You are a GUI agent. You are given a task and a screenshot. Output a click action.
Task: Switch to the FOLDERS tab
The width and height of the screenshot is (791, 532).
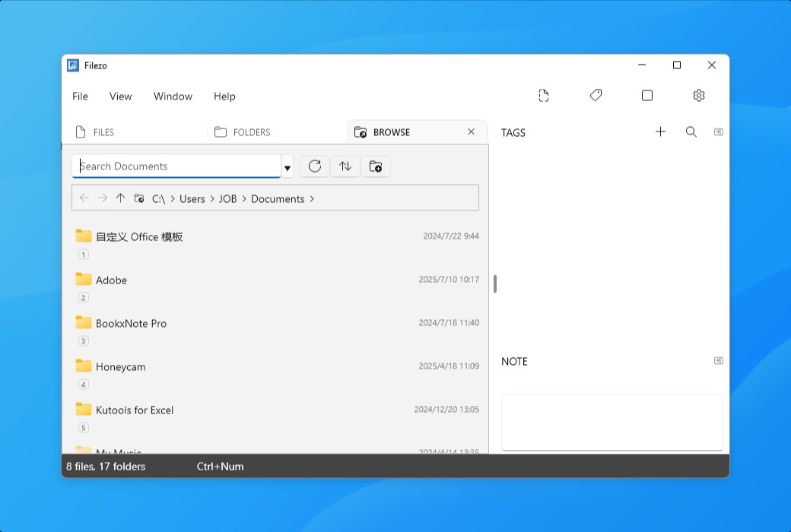coord(277,132)
